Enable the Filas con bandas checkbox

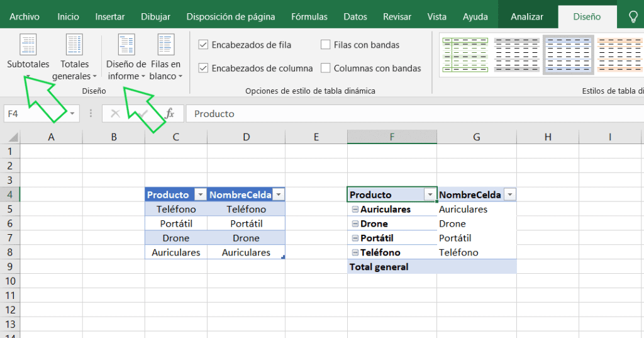coord(325,45)
